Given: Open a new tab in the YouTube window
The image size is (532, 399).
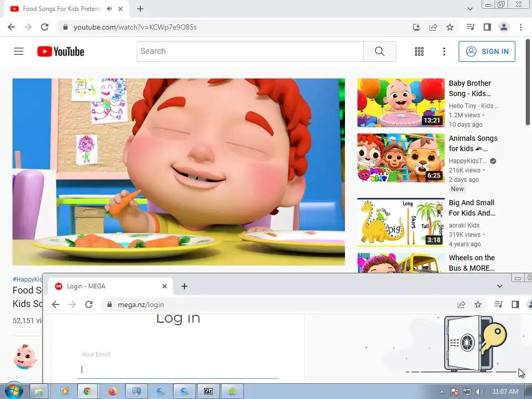Looking at the screenshot, I should coord(140,9).
